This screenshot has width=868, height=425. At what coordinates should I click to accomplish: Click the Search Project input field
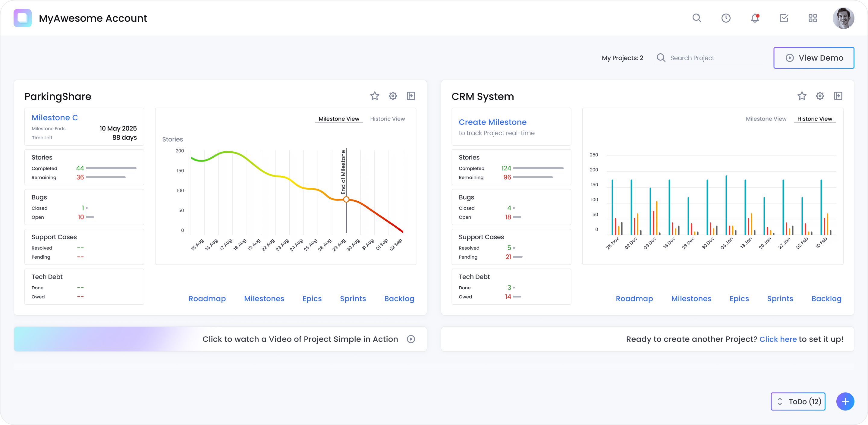(708, 58)
